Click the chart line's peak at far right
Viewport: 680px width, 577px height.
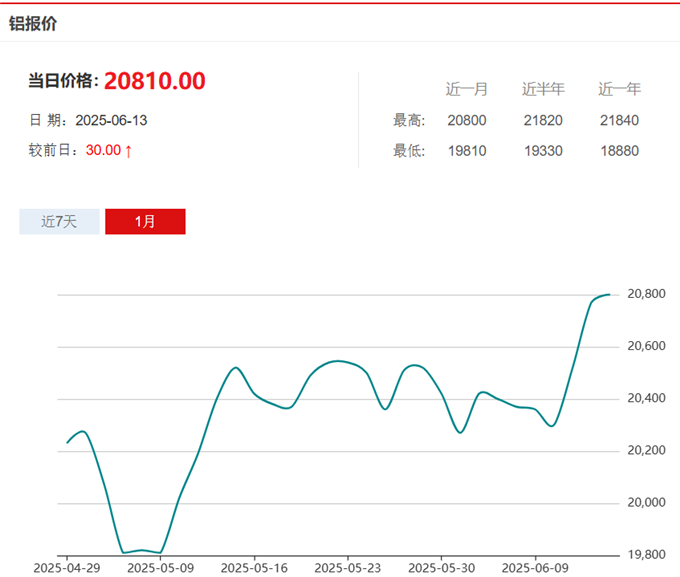609,294
